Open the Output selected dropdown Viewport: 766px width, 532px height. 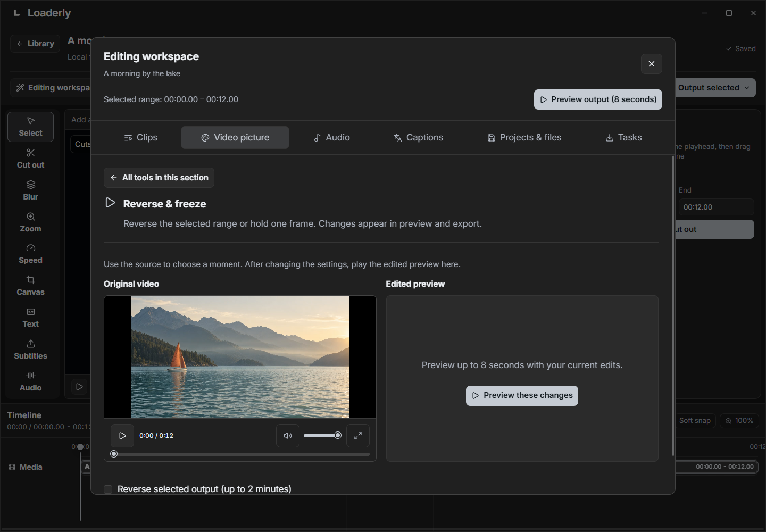pyautogui.click(x=714, y=88)
